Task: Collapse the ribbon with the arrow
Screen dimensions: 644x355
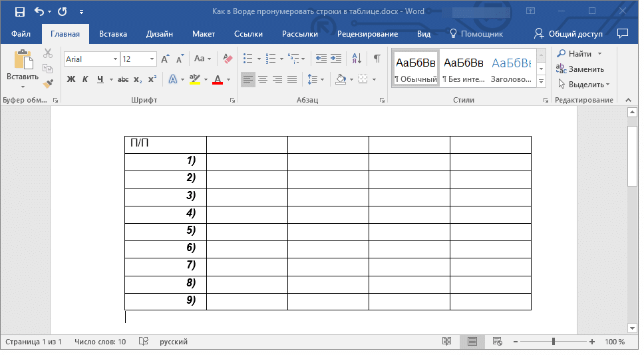Action: [x=628, y=100]
